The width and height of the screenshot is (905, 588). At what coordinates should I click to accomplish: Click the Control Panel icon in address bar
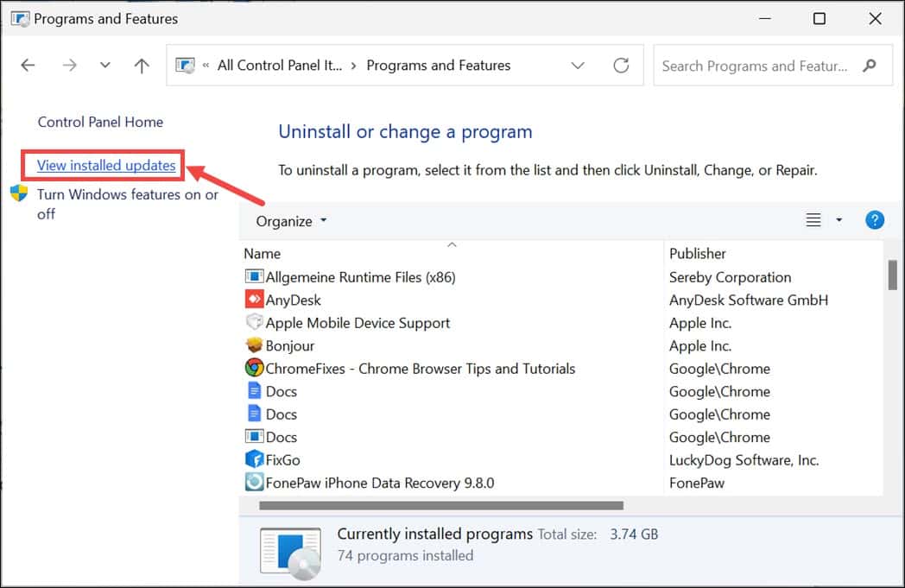186,66
